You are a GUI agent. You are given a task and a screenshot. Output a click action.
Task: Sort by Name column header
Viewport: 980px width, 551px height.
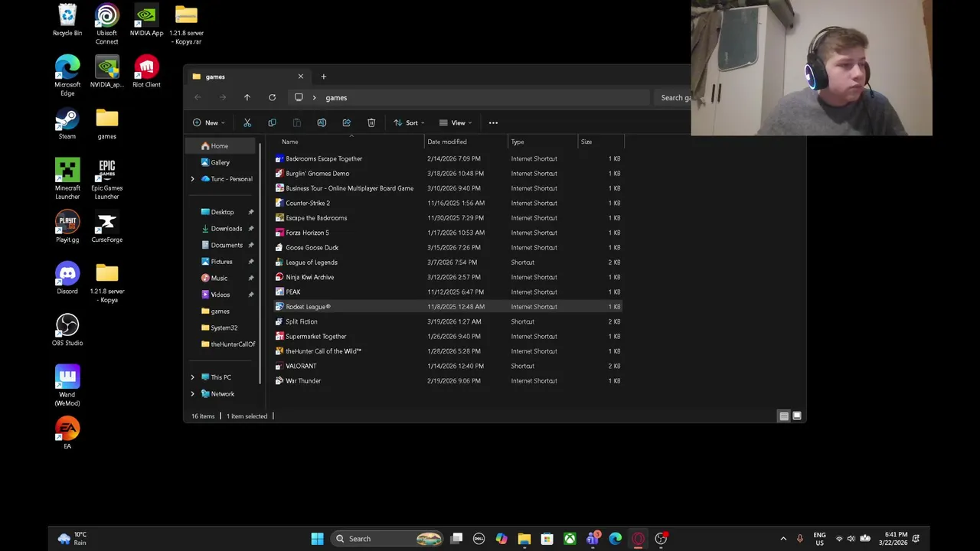click(x=350, y=142)
